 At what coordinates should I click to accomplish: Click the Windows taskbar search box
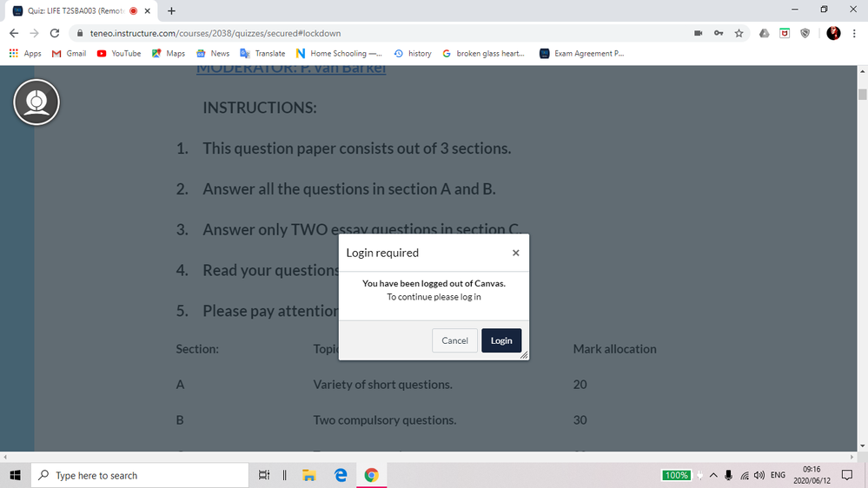[140, 475]
